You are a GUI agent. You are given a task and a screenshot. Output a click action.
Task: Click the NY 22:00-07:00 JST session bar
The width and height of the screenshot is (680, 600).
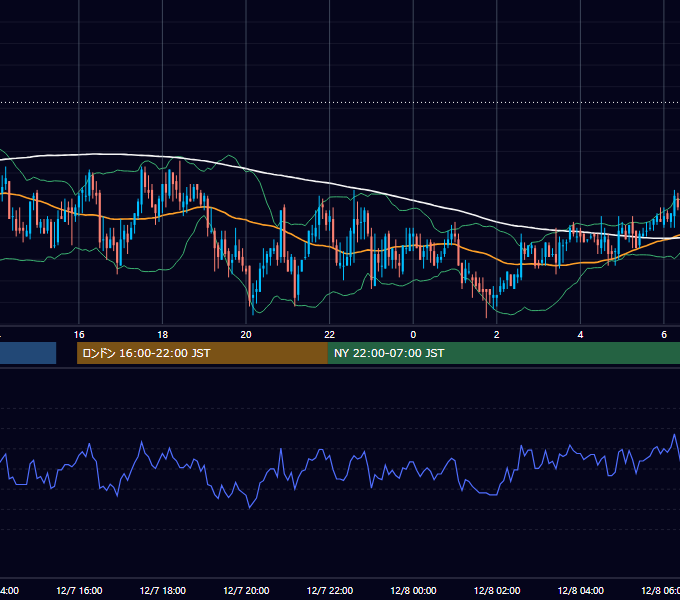point(503,353)
